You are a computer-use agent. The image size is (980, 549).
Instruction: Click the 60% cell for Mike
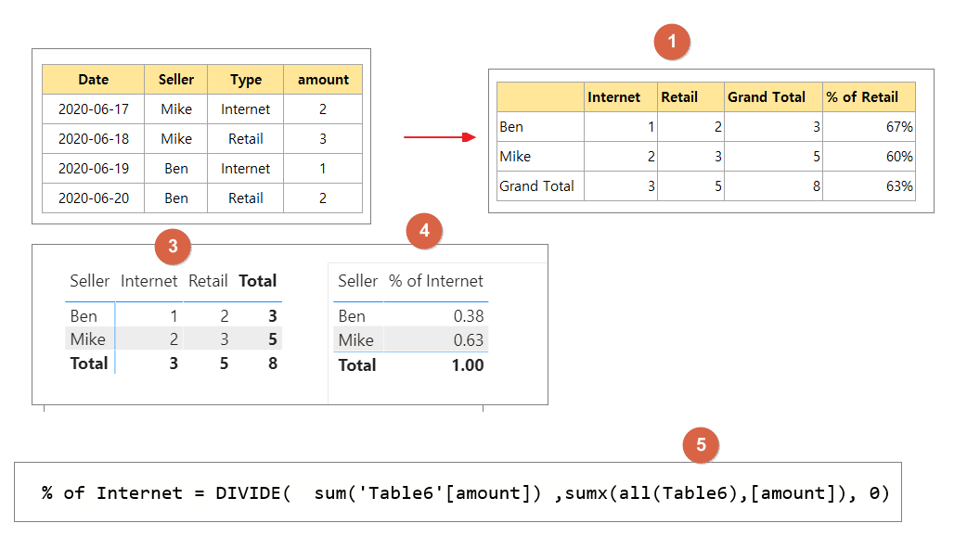(869, 156)
